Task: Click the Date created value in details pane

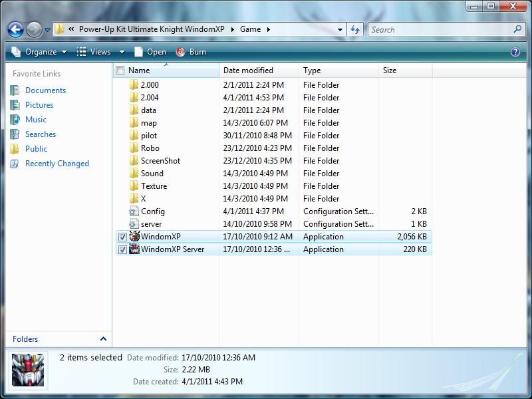Action: (x=212, y=381)
